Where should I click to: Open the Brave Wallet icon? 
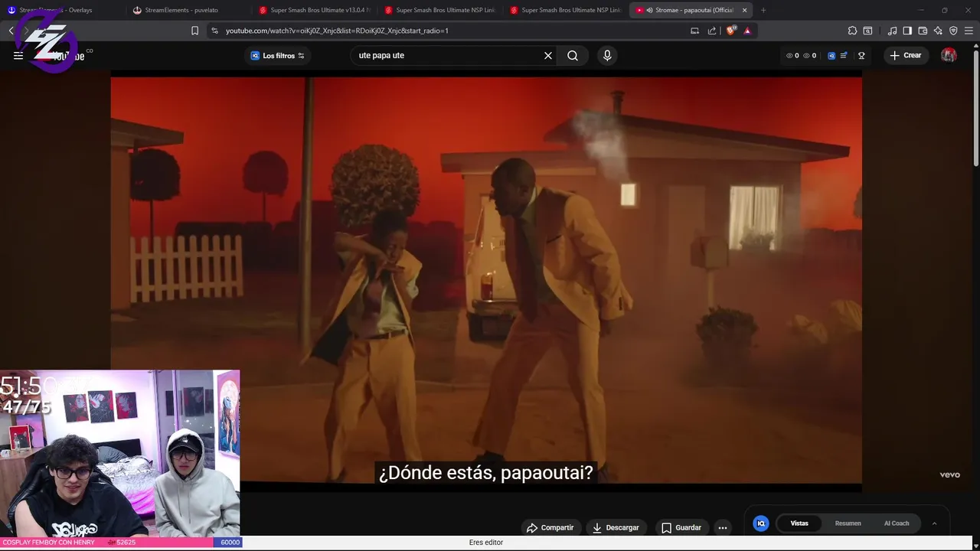[923, 31]
